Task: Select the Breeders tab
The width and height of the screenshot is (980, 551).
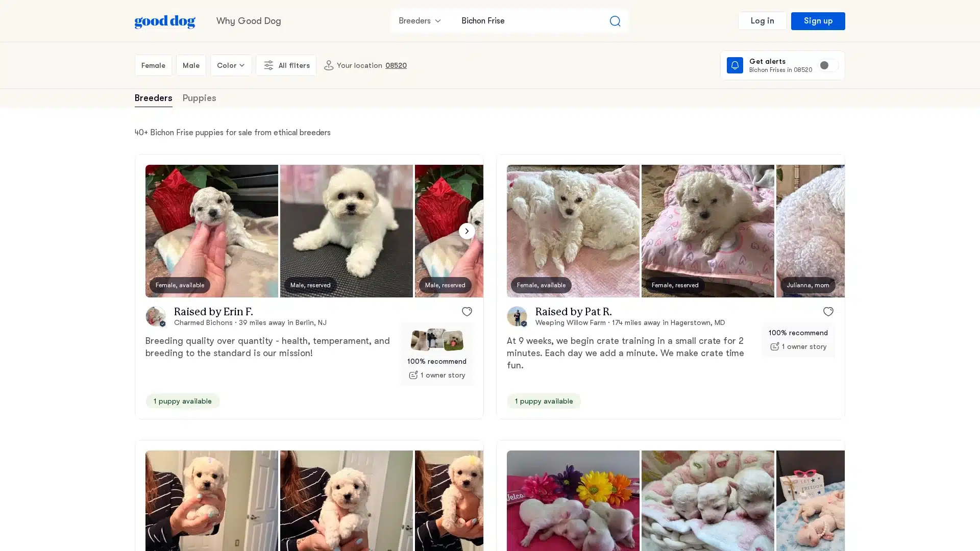Action: point(153,98)
